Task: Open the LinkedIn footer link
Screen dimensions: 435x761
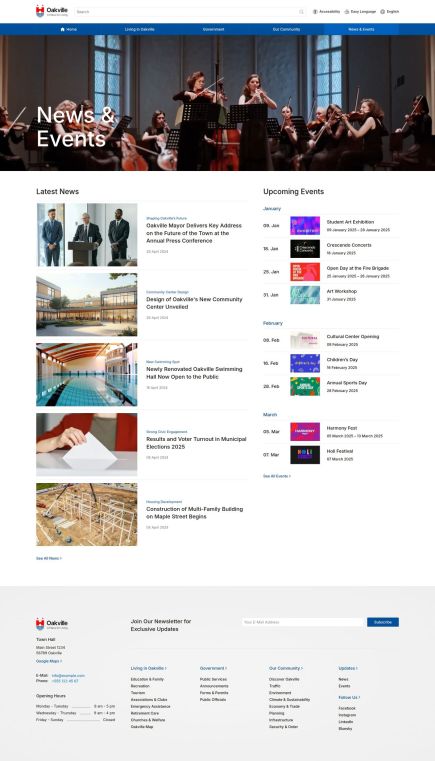Action: coord(346,722)
